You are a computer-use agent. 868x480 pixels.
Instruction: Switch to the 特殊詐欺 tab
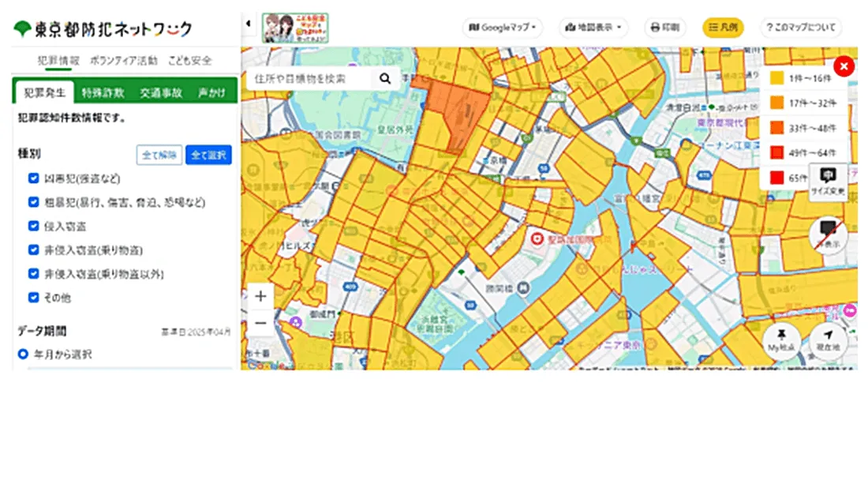pos(103,92)
